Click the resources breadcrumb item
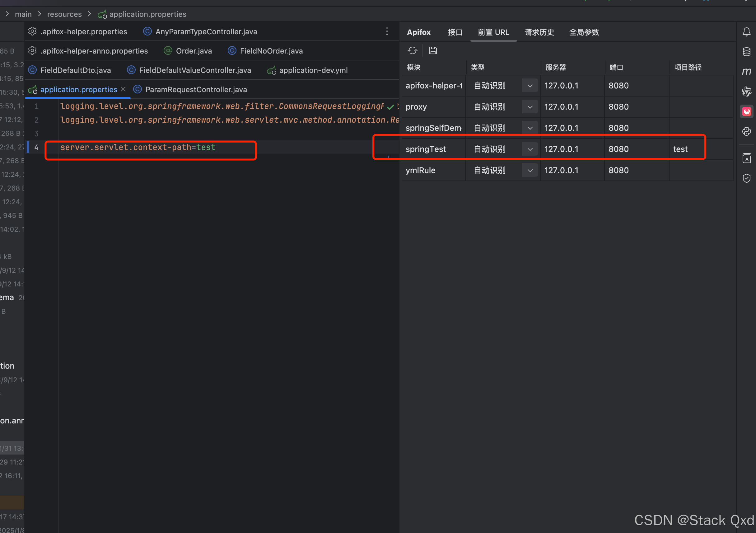The height and width of the screenshot is (533, 756). [x=64, y=14]
